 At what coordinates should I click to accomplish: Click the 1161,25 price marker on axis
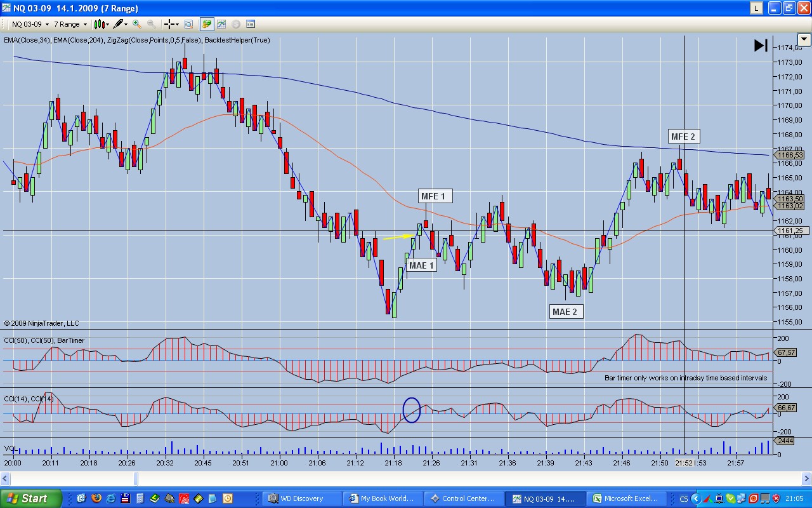pyautogui.click(x=790, y=231)
